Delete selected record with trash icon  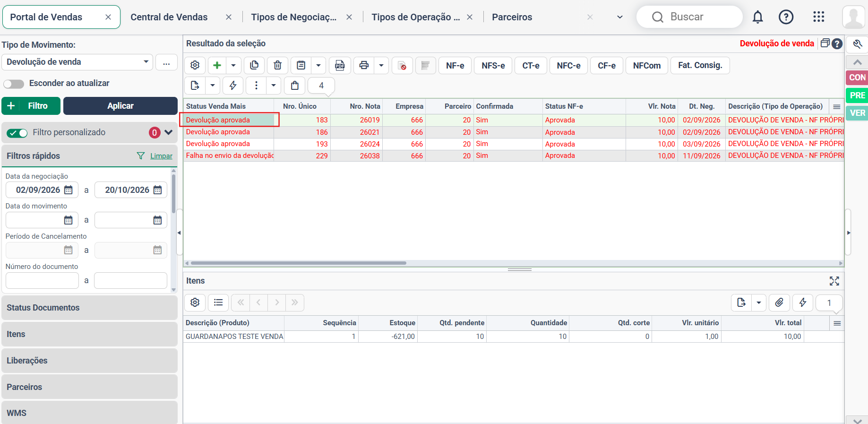[x=278, y=65]
